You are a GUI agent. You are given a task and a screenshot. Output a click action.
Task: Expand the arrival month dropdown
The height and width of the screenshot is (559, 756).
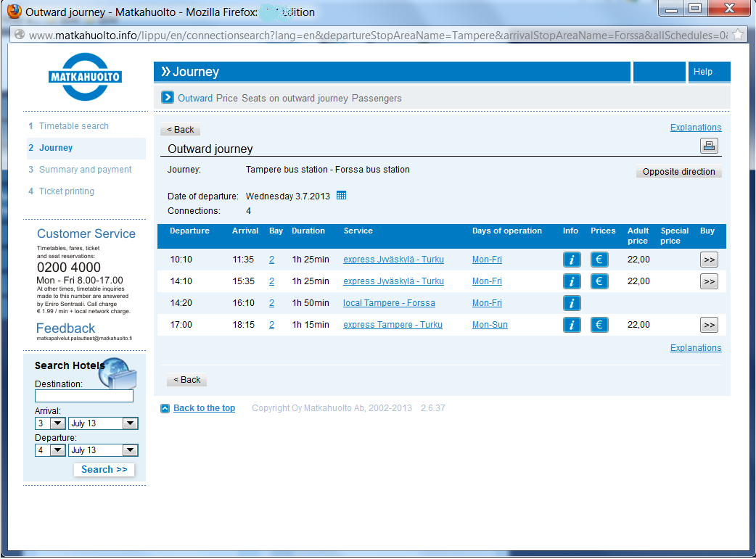click(x=130, y=423)
